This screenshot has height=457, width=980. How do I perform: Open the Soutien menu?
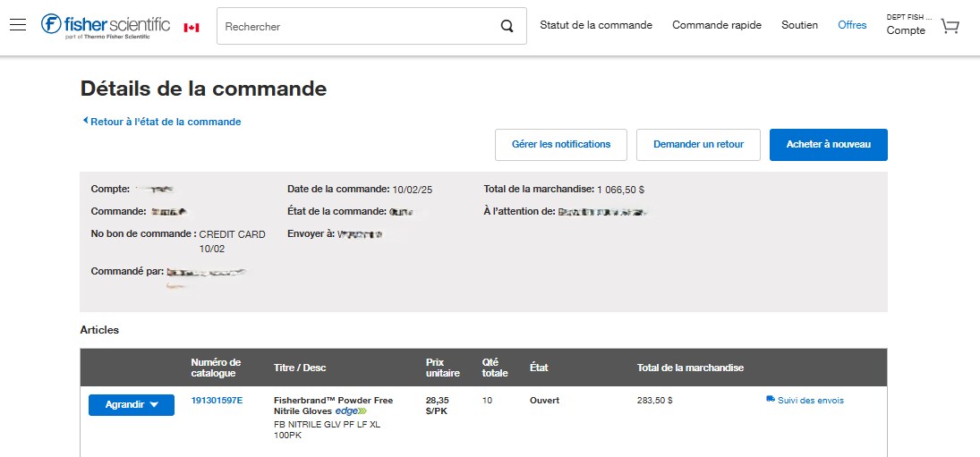click(x=799, y=25)
